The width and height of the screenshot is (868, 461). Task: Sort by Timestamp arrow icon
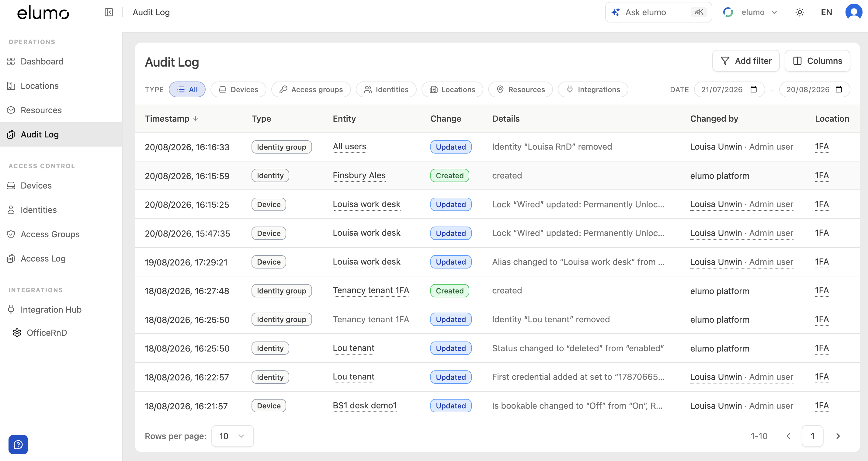tap(196, 119)
